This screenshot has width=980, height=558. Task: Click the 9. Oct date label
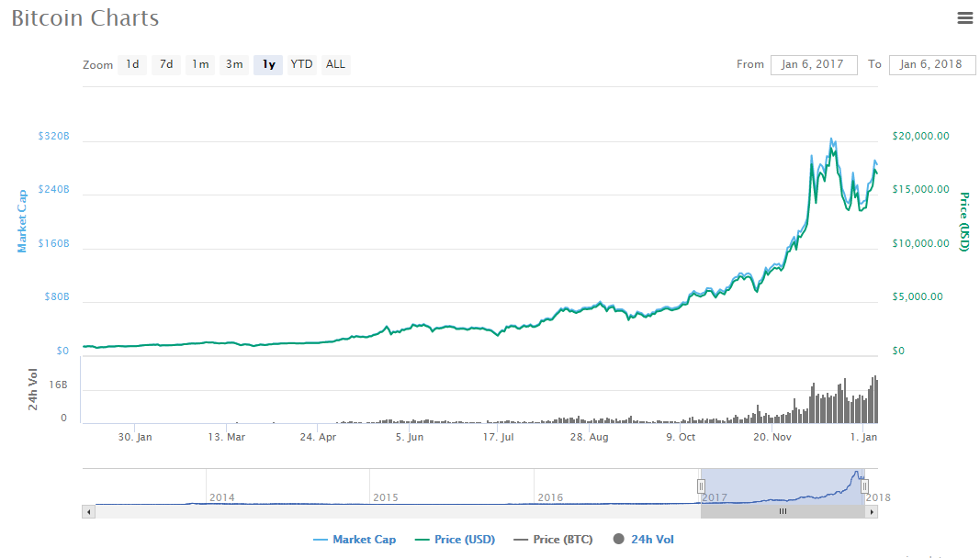tap(681, 437)
